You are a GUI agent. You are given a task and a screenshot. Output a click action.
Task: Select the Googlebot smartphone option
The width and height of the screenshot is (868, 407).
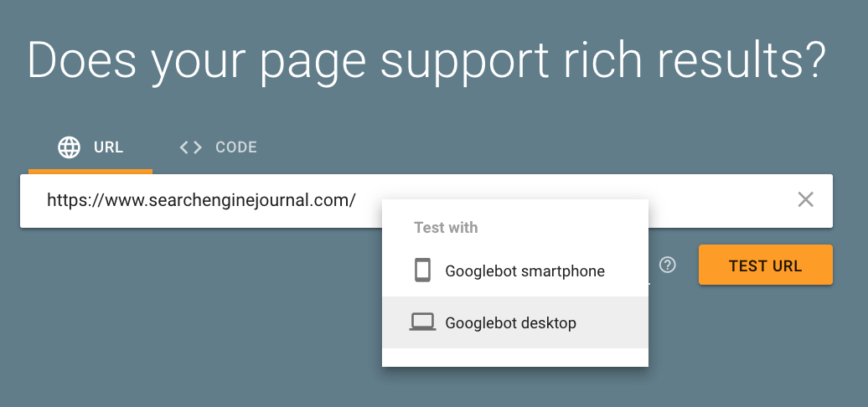(x=524, y=271)
